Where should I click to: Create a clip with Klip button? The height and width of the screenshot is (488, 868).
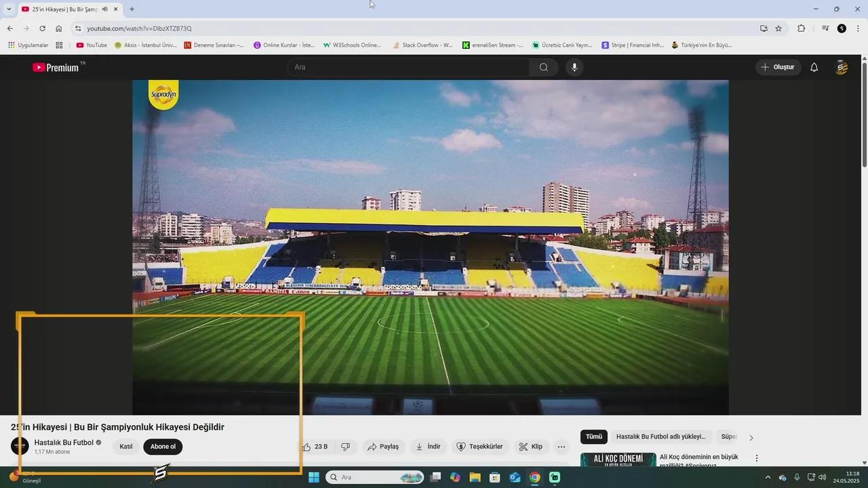(x=530, y=447)
